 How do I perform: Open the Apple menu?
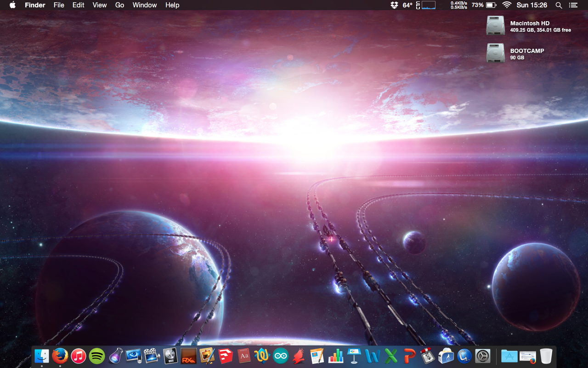pos(12,5)
